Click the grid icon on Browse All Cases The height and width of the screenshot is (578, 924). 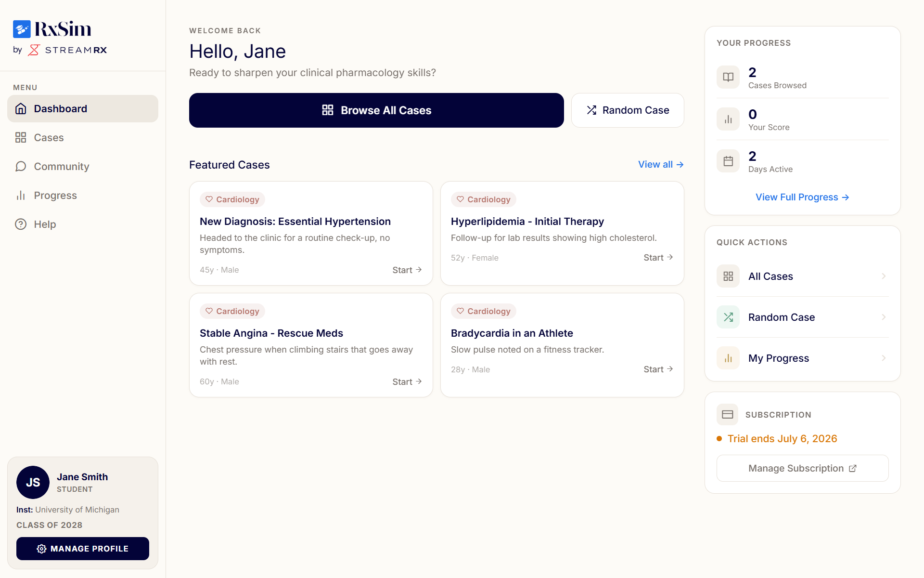coord(328,110)
